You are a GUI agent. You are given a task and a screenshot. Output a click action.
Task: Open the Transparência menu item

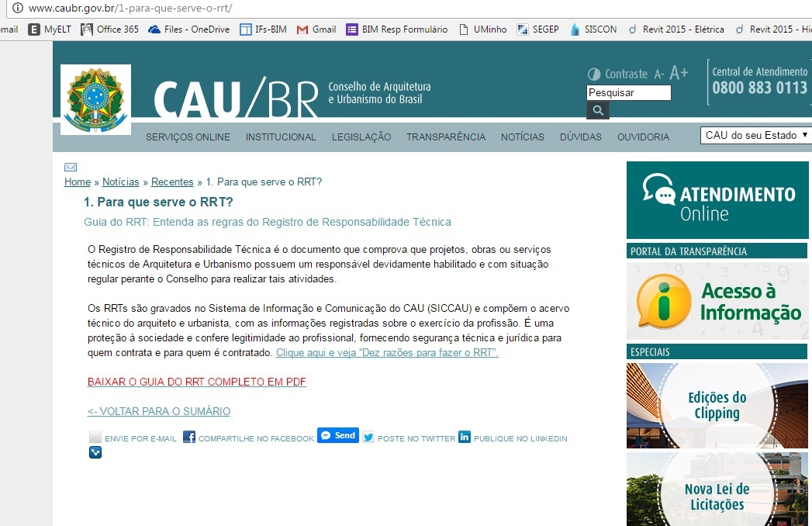click(x=445, y=137)
